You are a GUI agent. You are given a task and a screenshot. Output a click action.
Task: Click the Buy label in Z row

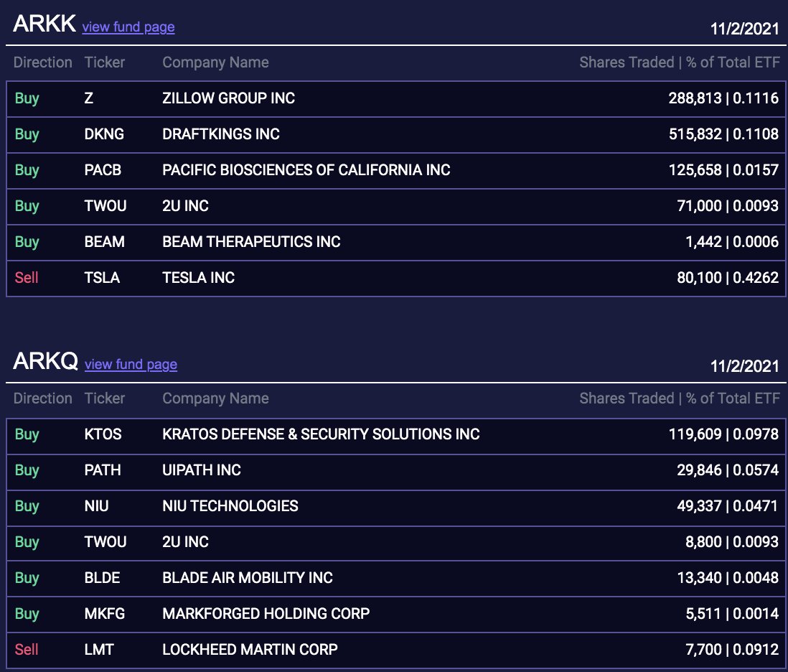click(27, 98)
